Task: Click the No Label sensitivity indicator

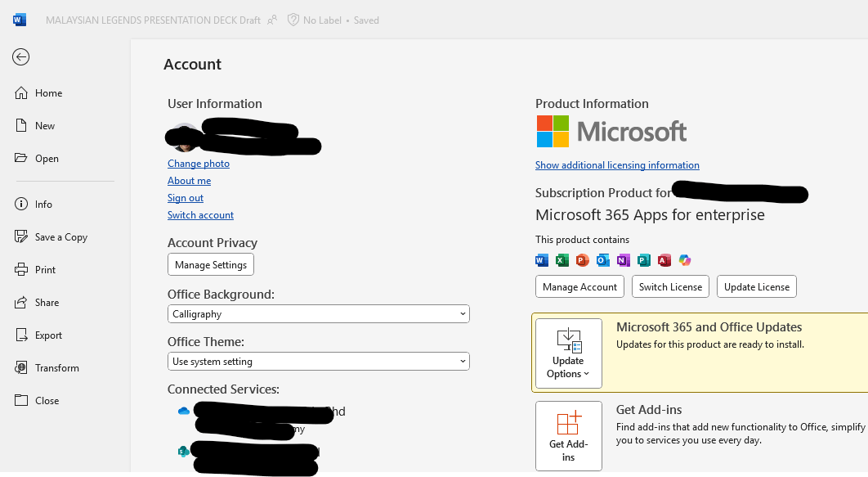Action: [323, 20]
